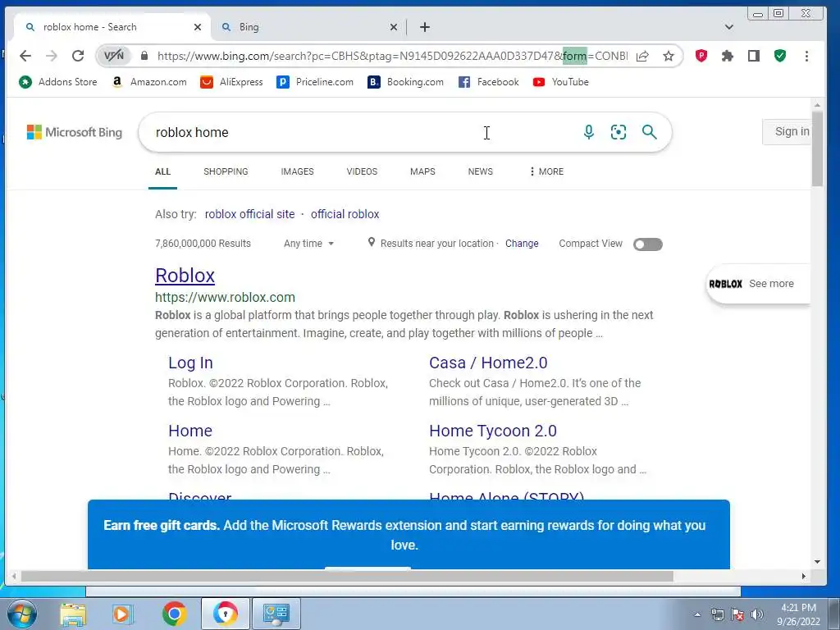Select the VIDEOS results tab
The image size is (840, 630).
click(x=362, y=171)
